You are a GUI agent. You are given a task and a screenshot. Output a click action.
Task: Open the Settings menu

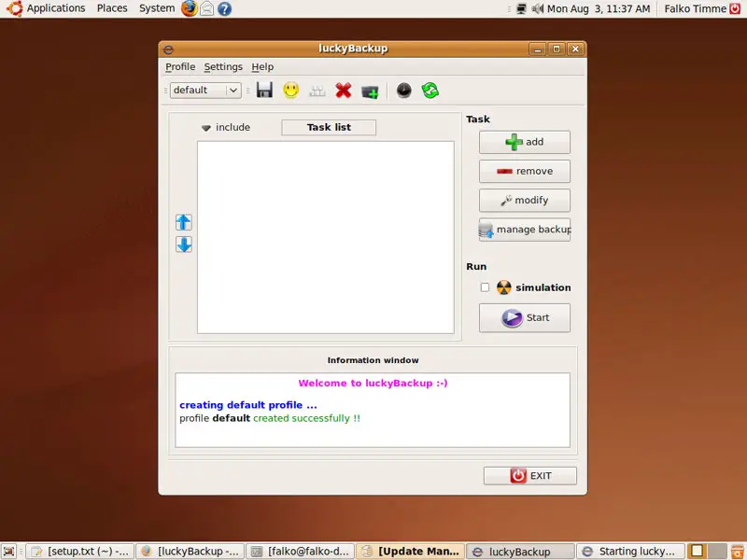point(223,66)
